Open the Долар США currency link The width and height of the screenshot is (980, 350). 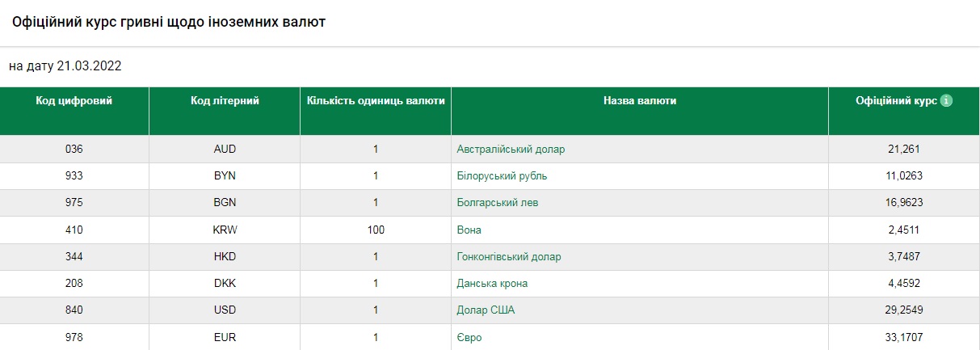tap(485, 310)
